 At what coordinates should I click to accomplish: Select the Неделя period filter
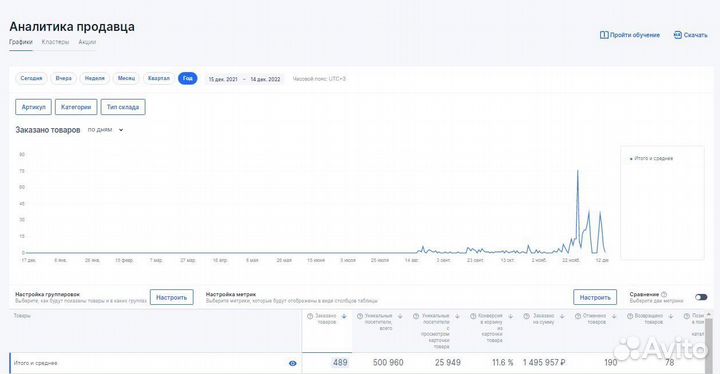95,78
